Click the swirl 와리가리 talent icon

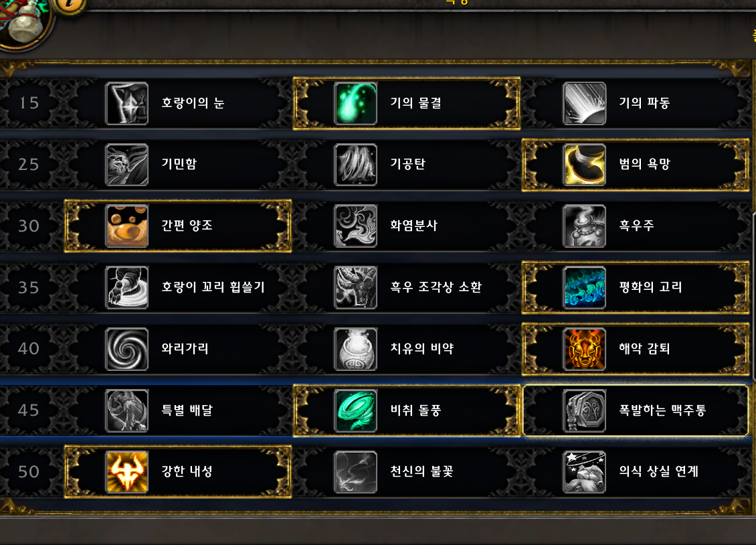(x=127, y=349)
